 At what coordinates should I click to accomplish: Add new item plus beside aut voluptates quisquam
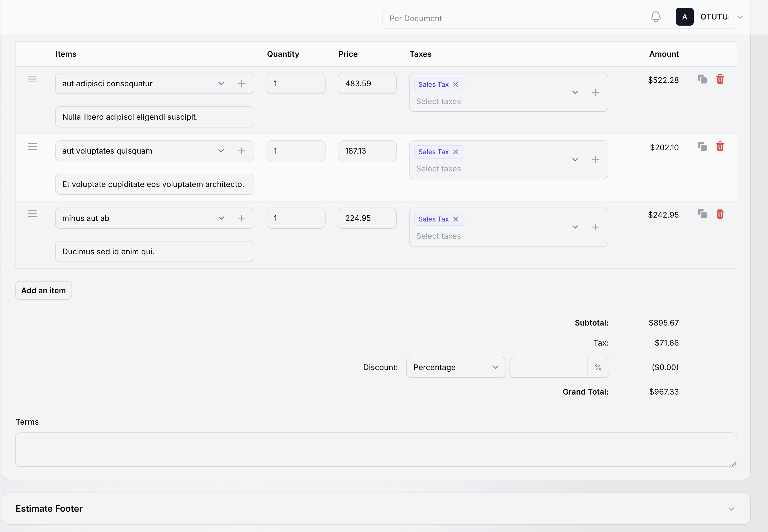[241, 151]
